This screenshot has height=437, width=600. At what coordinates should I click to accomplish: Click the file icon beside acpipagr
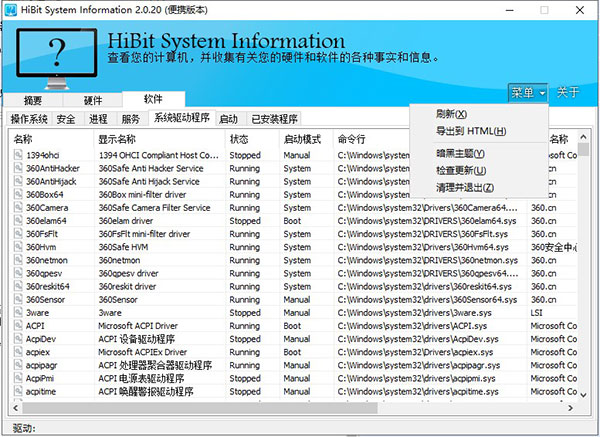(x=18, y=365)
